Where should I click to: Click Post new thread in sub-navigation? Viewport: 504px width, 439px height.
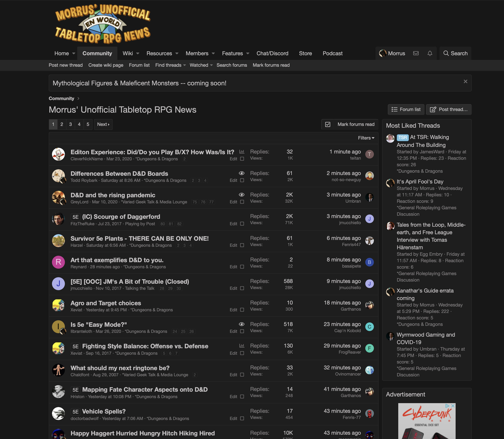66,65
